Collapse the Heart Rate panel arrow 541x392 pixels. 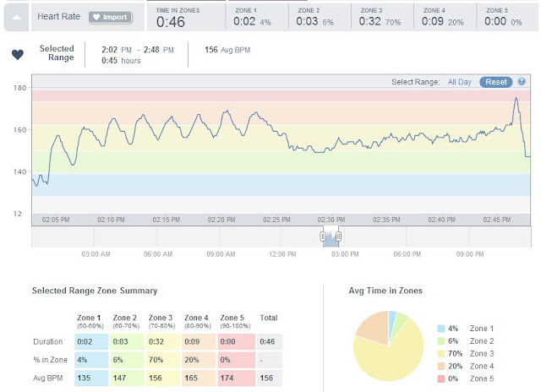(17, 17)
